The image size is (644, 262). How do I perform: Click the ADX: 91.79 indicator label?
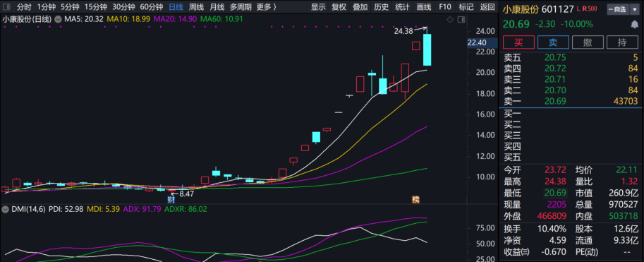click(x=141, y=209)
